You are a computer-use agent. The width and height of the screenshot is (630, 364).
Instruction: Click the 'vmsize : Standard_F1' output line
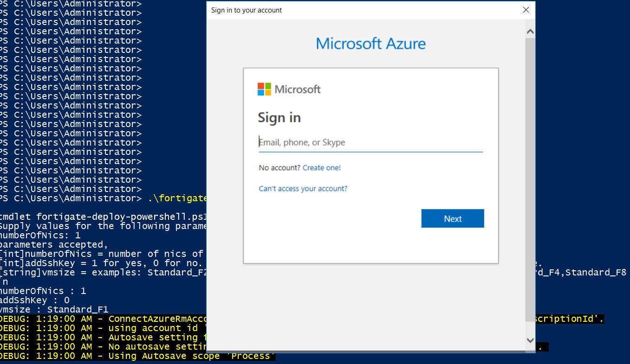pos(54,310)
